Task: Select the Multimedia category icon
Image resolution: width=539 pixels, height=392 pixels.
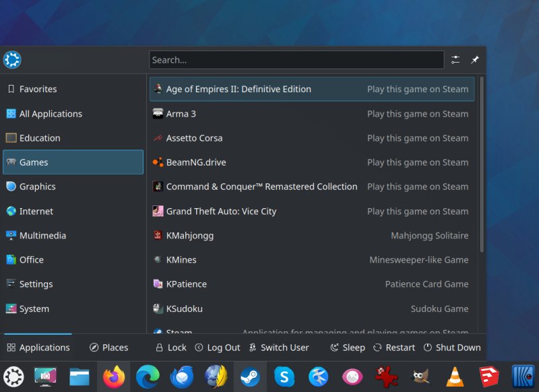Action: [x=11, y=235]
